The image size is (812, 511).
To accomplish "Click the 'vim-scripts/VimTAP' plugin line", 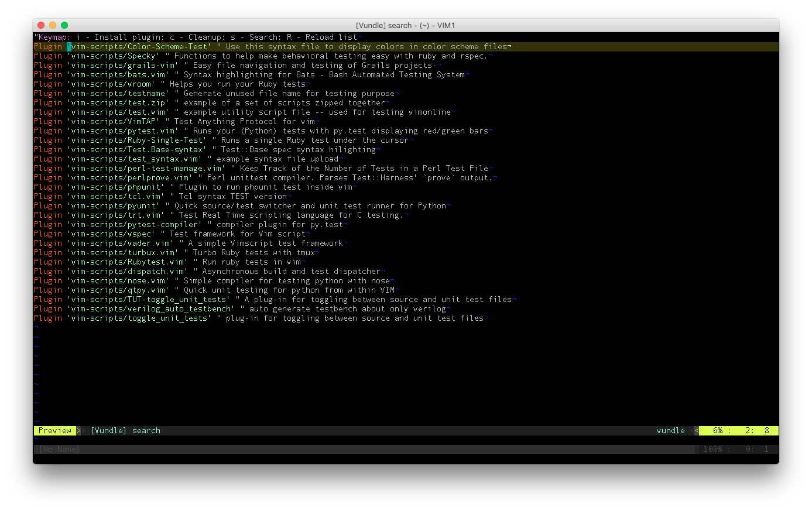I will [177, 122].
